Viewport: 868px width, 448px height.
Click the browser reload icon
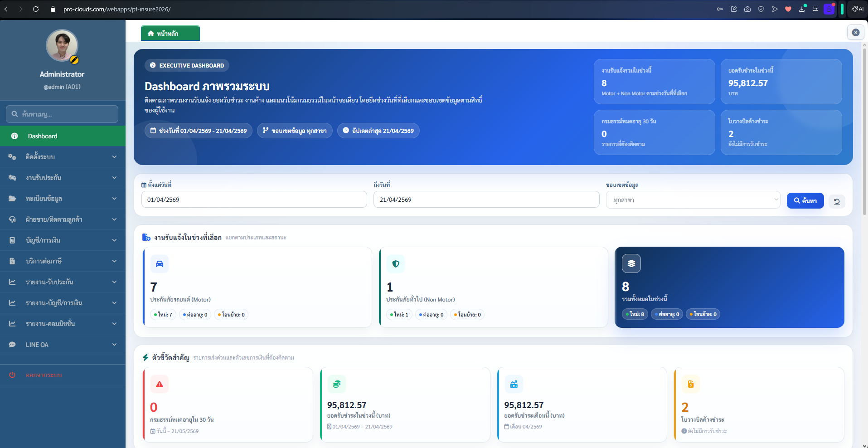click(x=36, y=9)
